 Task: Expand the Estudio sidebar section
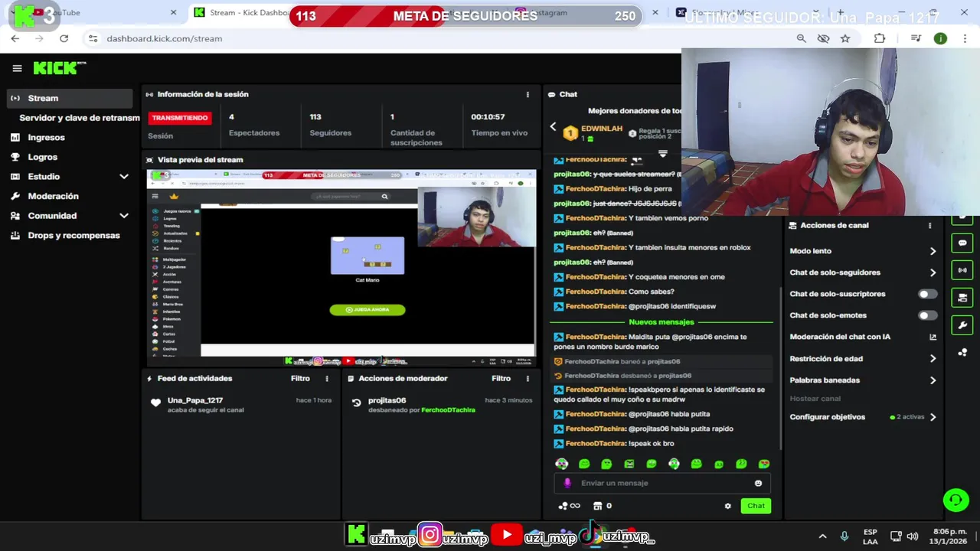click(x=124, y=177)
